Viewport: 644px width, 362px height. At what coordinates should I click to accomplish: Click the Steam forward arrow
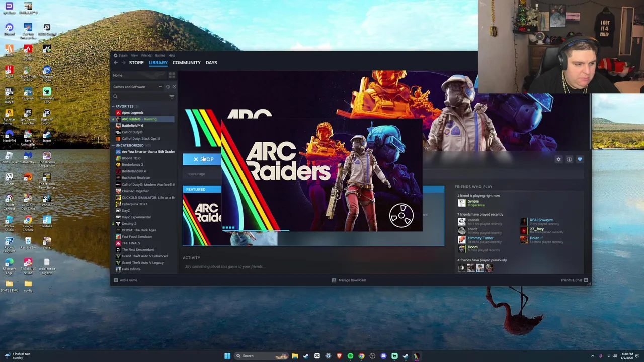[124, 63]
